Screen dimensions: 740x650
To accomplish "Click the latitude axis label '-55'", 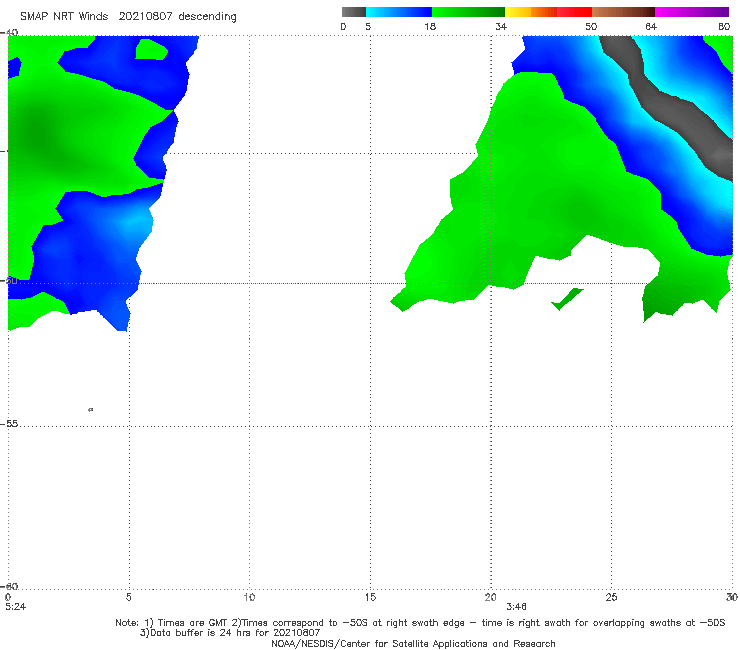I will (x=9, y=423).
